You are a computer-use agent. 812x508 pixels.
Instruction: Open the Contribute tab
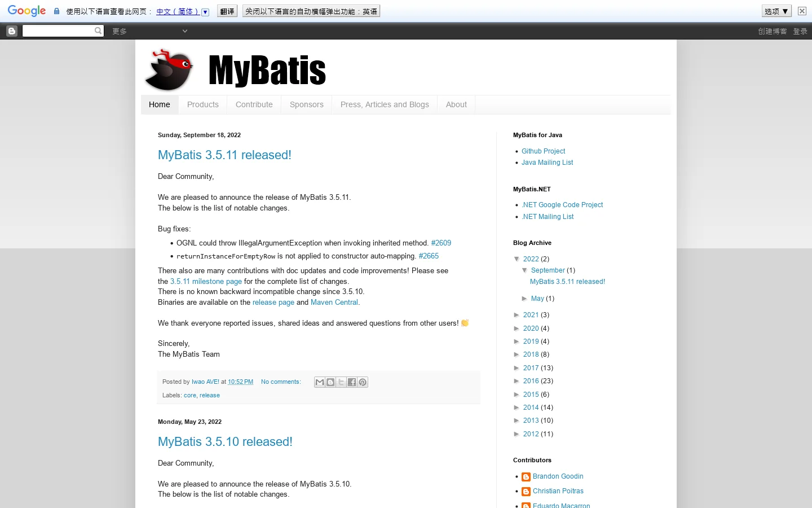click(x=254, y=104)
